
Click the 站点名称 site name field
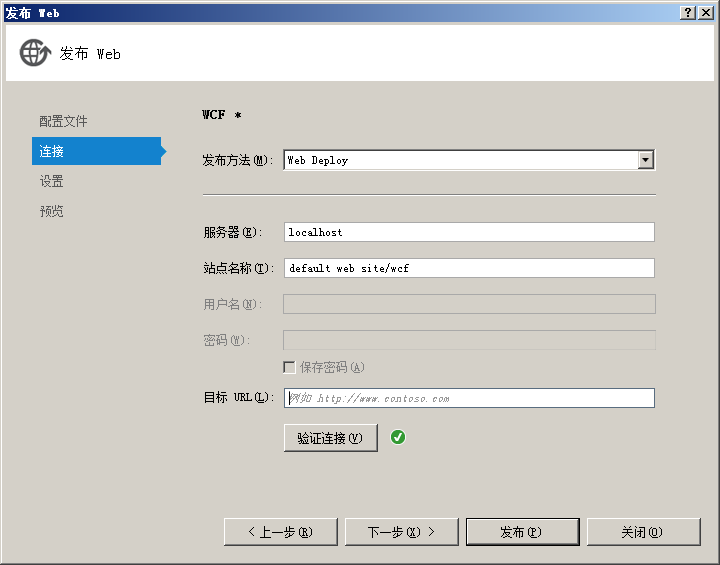[469, 268]
